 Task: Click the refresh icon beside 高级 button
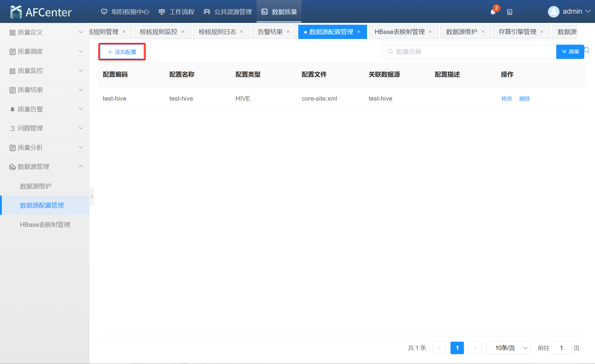click(587, 50)
